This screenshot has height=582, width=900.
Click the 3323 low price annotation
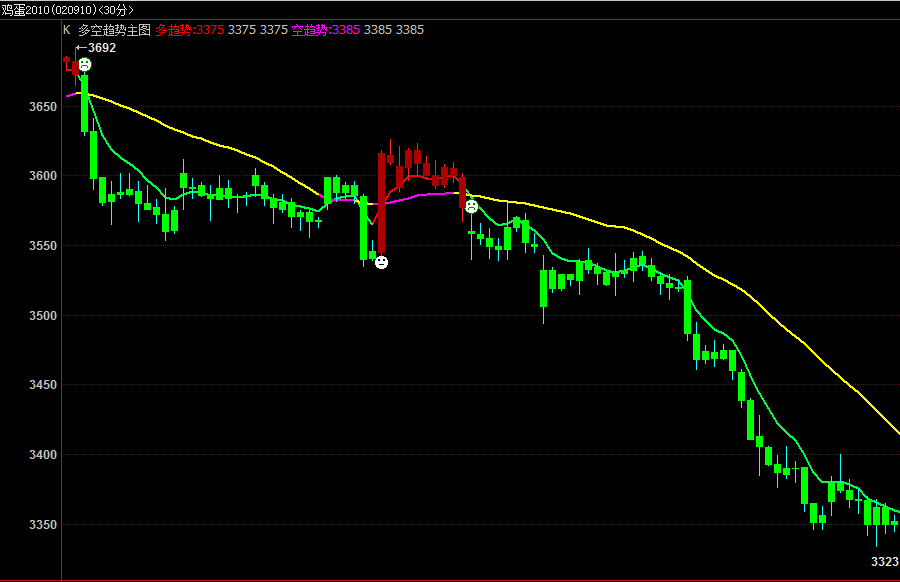tap(885, 561)
